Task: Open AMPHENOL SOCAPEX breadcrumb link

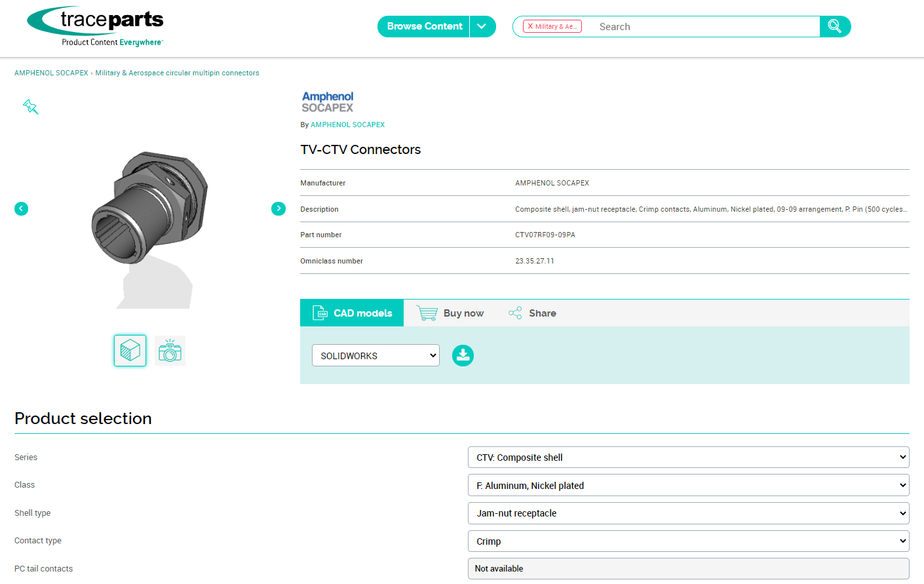Action: click(51, 73)
